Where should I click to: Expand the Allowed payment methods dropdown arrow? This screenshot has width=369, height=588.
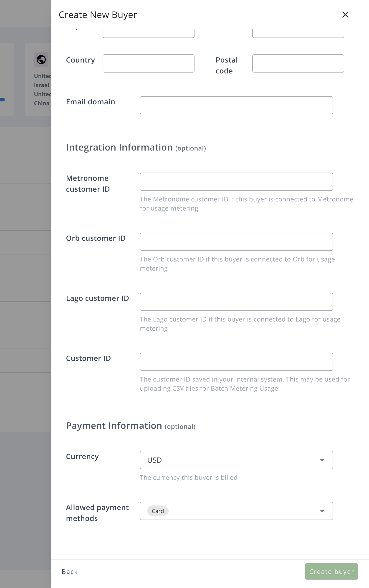[x=322, y=511]
